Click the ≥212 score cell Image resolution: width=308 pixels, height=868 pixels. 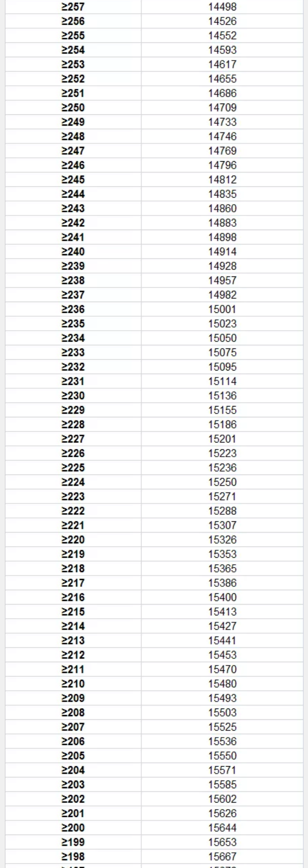pos(73,655)
